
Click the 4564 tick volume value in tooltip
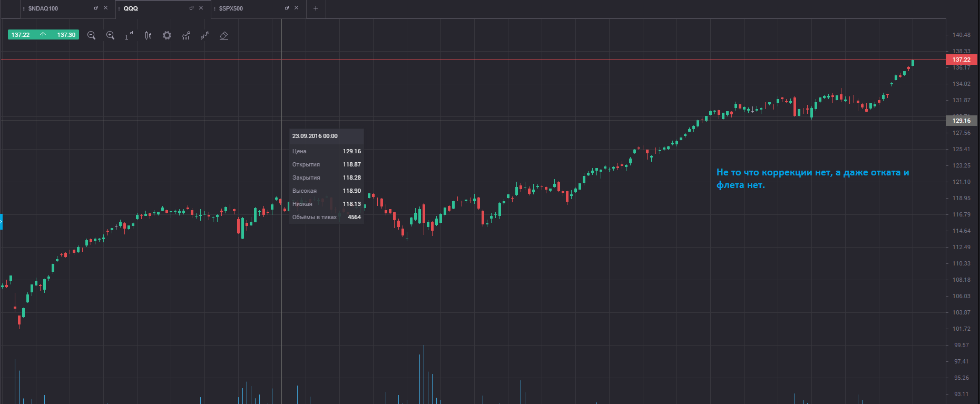tap(354, 217)
